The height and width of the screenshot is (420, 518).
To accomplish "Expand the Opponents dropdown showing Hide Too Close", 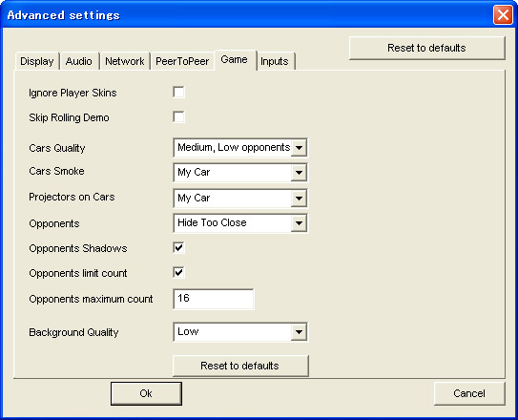I will (240, 223).
